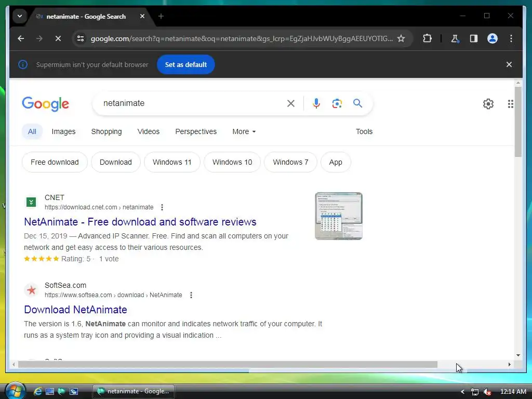The image size is (532, 399).
Task: Open Google quick settings gear
Action: (488, 104)
